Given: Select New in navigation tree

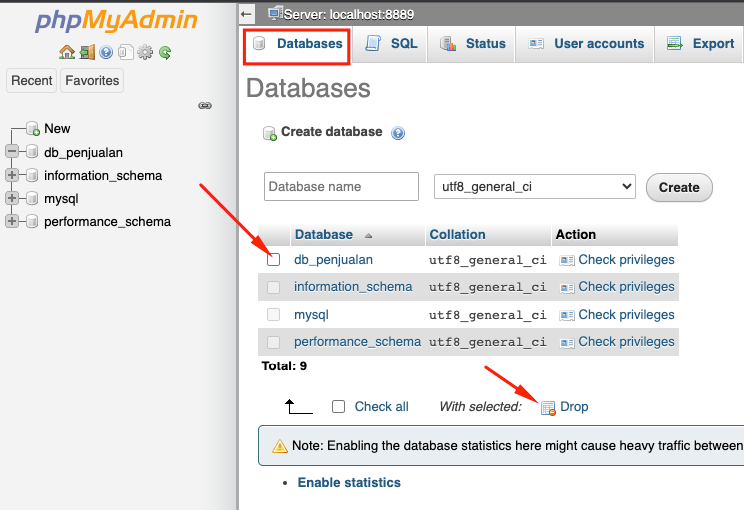Looking at the screenshot, I should [x=57, y=129].
